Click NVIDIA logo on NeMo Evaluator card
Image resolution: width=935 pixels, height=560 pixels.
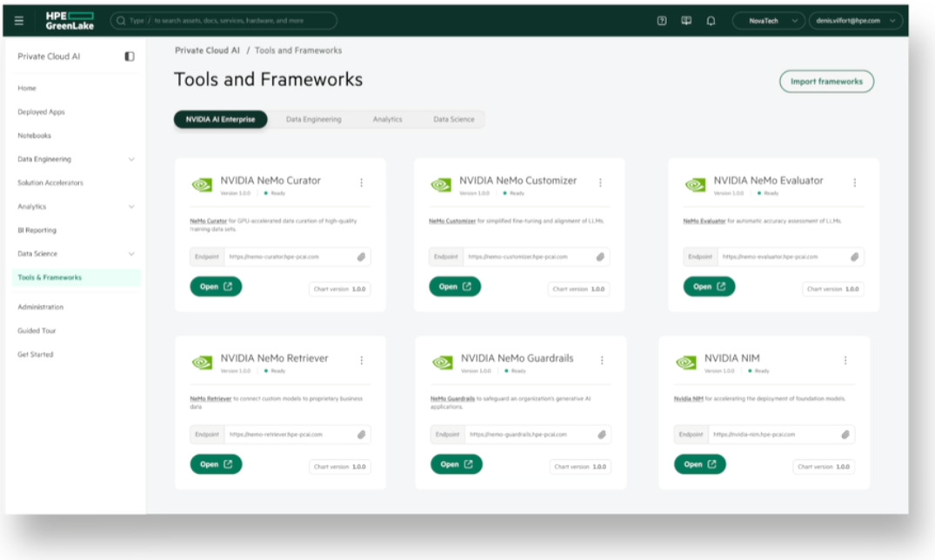(695, 185)
